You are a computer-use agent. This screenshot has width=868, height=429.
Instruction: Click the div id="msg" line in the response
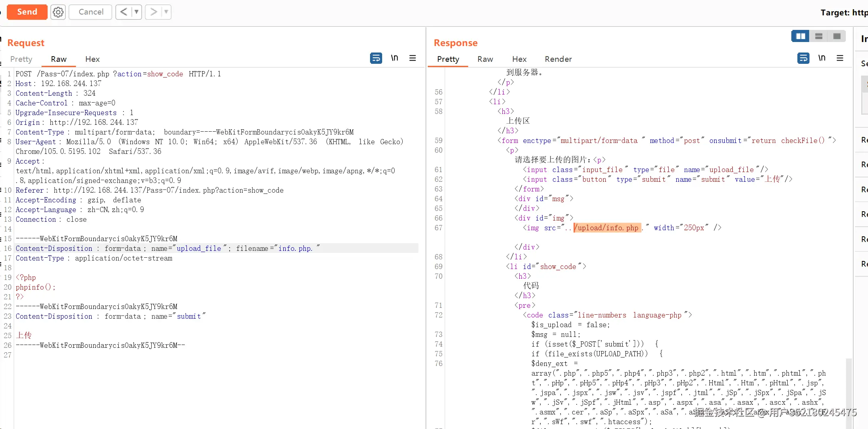[544, 199]
